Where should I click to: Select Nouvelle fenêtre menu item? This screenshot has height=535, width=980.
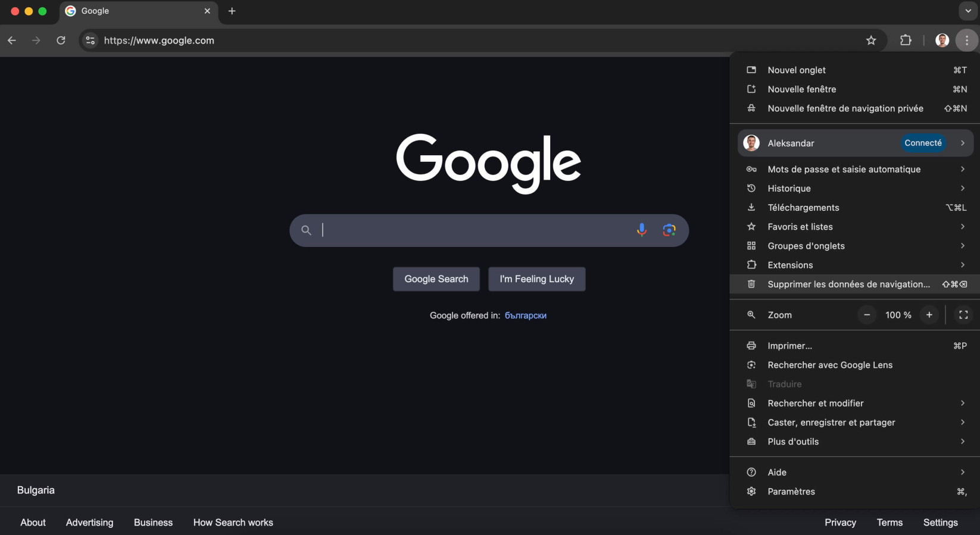(x=855, y=89)
